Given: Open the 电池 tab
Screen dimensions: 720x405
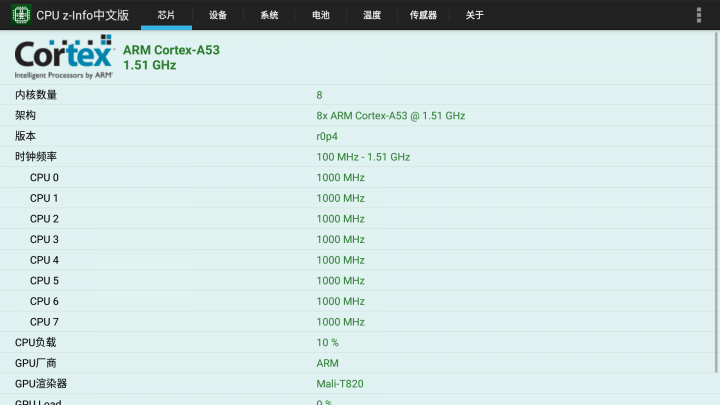Looking at the screenshot, I should (x=321, y=15).
